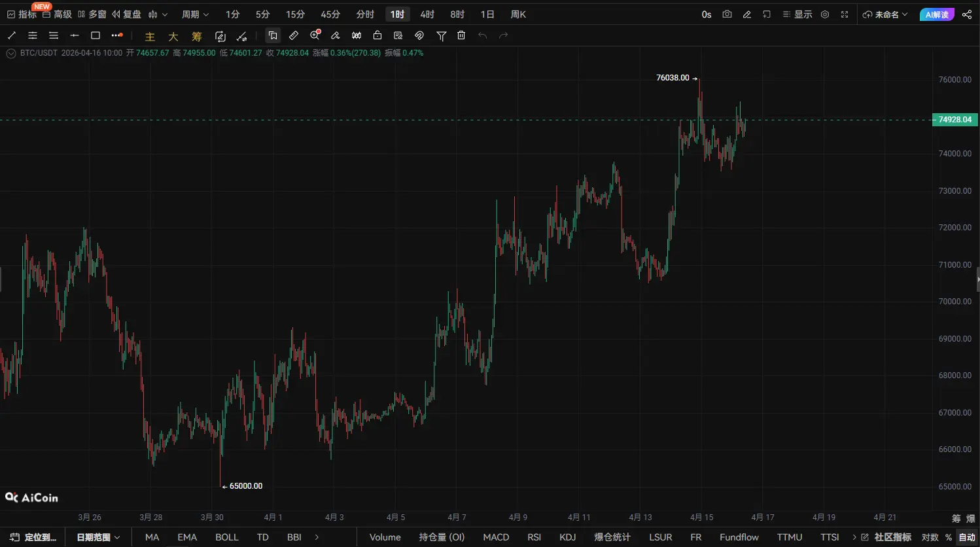Toggle the magnet snap tool
Viewport: 980px width, 547px height.
(x=419, y=35)
